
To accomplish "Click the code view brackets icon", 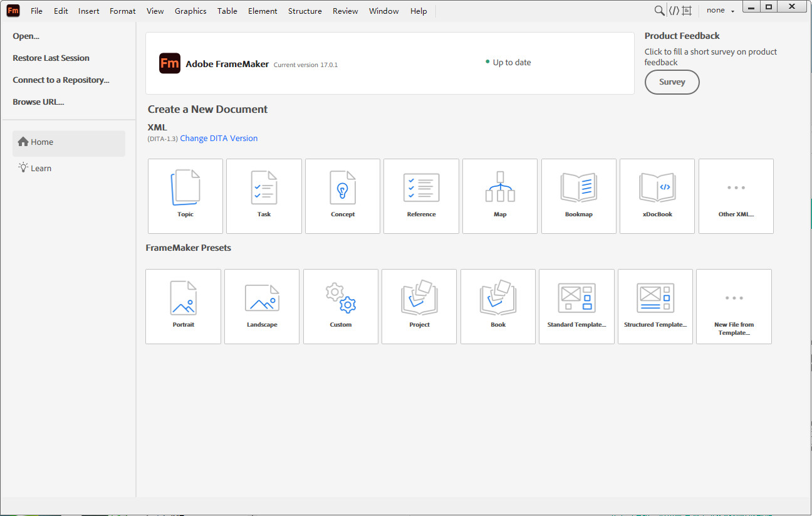I will point(674,11).
